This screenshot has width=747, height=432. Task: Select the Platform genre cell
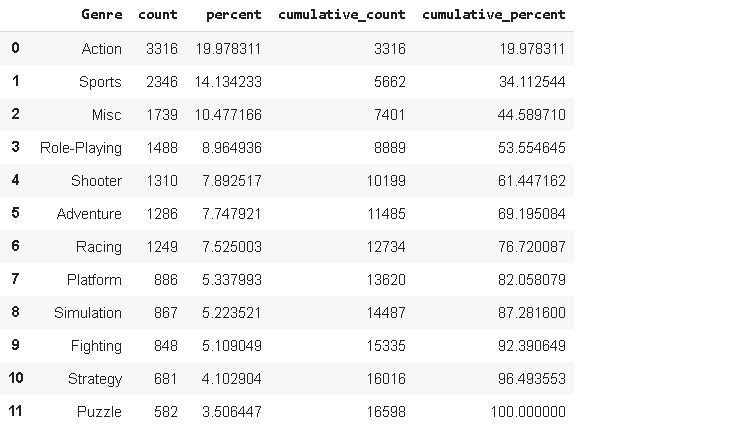[x=94, y=280]
